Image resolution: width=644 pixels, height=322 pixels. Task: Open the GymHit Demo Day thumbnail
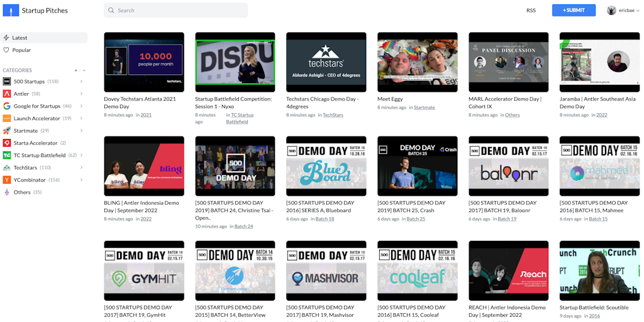[x=144, y=270]
